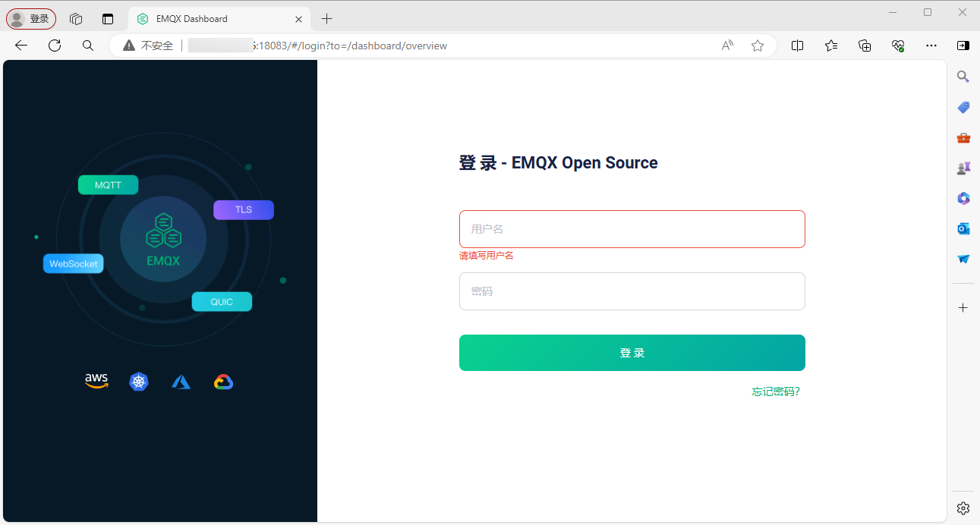Click the red username required message

[x=487, y=256]
